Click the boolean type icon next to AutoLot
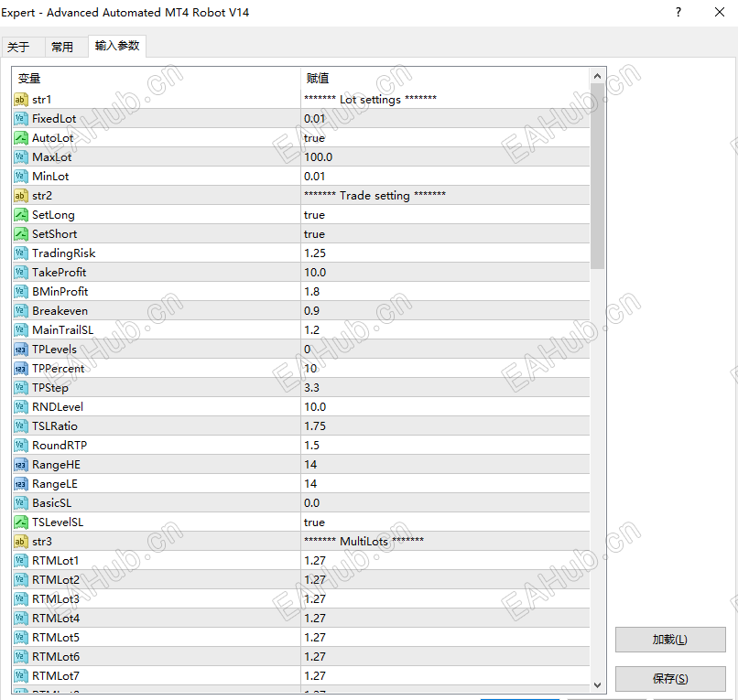Screen dimensions: 738x700 pyautogui.click(x=20, y=137)
